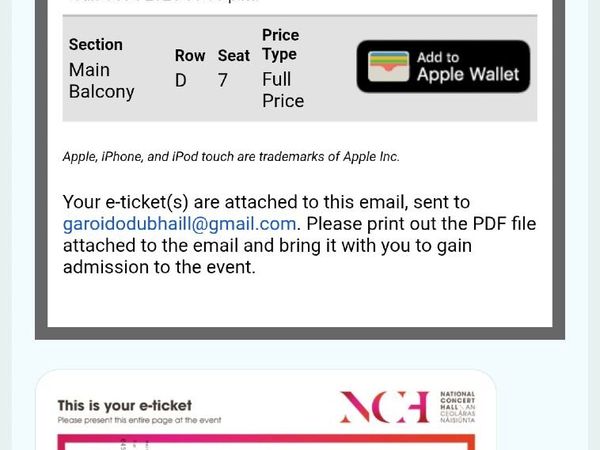The image size is (600, 450).
Task: Click the wallet card icon
Action: [x=388, y=66]
